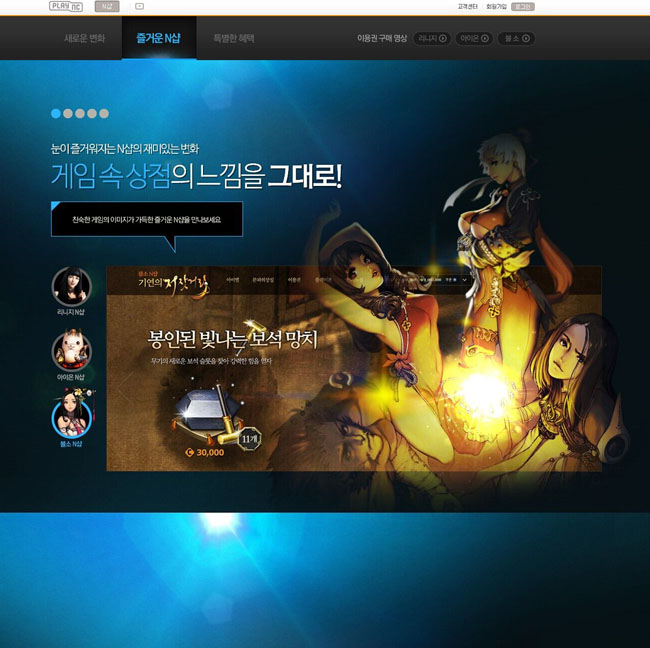The width and height of the screenshot is (650, 648).
Task: Click the 아이온 N샵 label
Action: [x=71, y=377]
